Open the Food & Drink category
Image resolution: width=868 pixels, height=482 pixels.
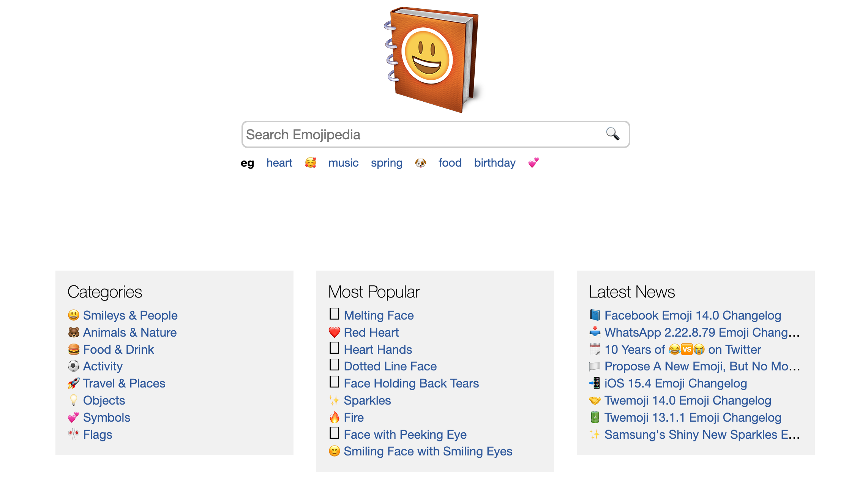(118, 350)
